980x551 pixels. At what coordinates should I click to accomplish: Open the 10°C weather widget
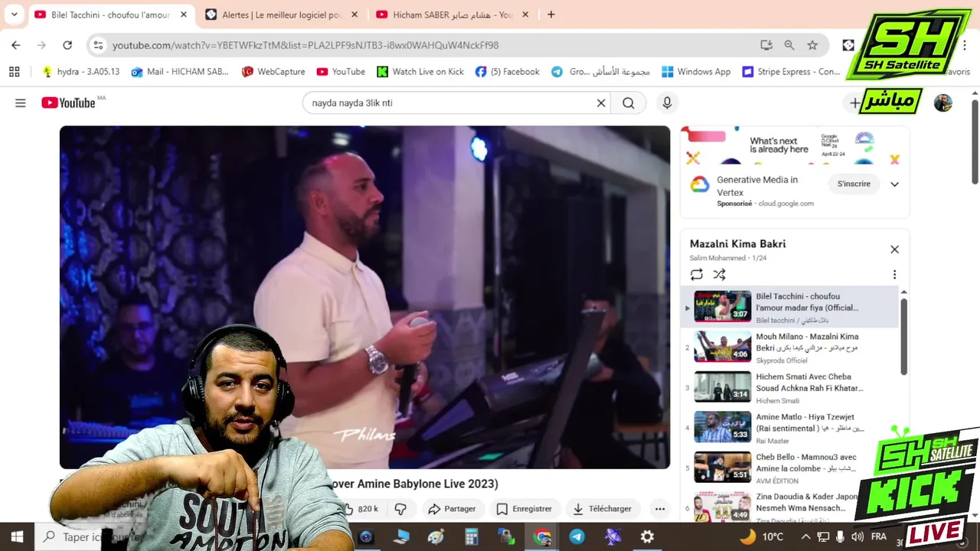[763, 536]
